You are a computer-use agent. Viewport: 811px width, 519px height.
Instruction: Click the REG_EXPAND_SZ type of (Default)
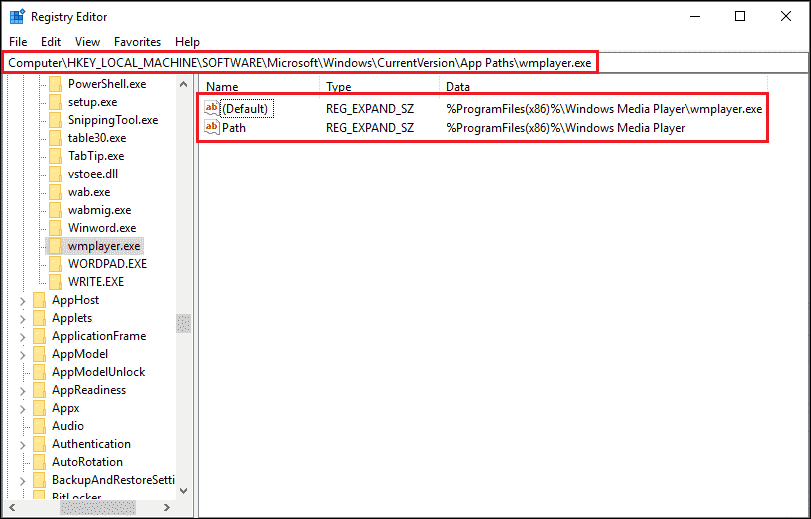click(370, 109)
